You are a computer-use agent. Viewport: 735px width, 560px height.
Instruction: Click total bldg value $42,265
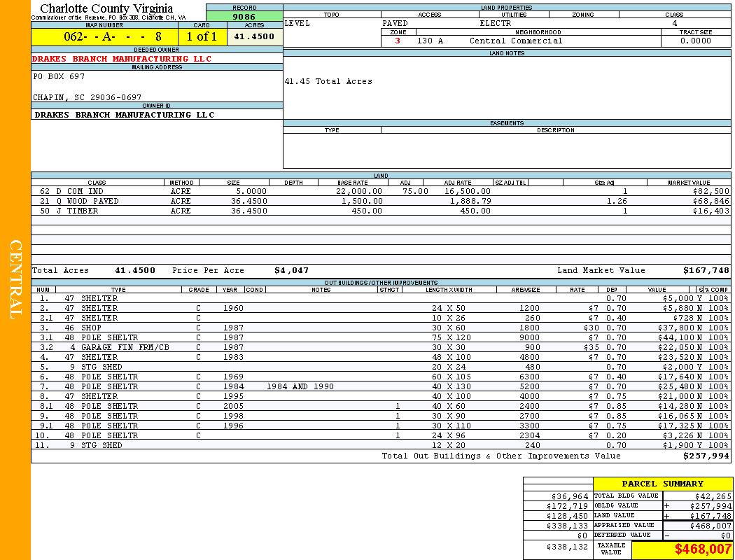click(x=713, y=496)
